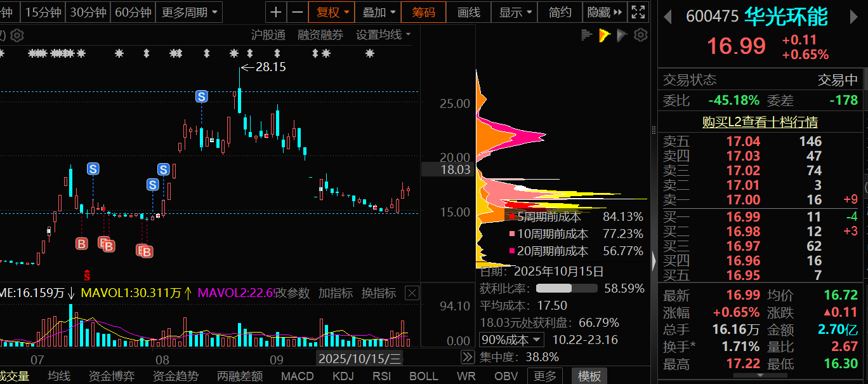Expand 设置均线 moving average settings
Image resolution: width=868 pixels, height=384 pixels.
tap(383, 35)
